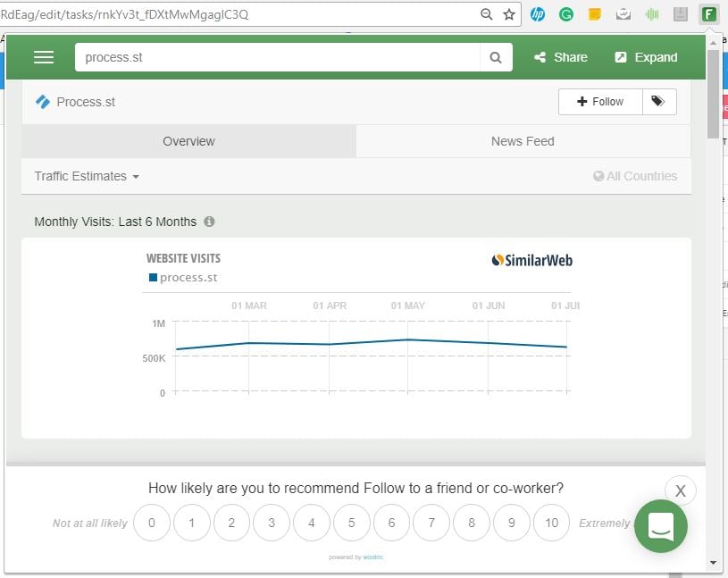Bookmark page with the star icon
The image size is (728, 578).
click(x=509, y=14)
